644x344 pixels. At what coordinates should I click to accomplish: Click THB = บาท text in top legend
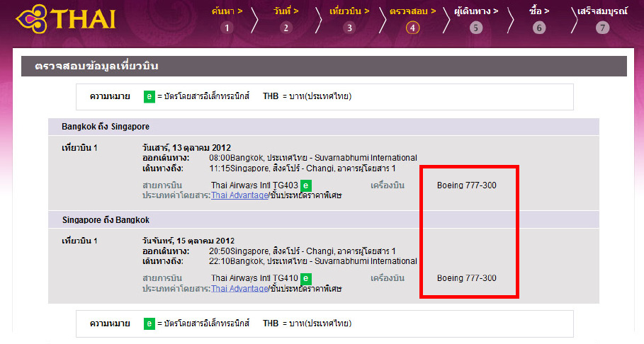307,96
